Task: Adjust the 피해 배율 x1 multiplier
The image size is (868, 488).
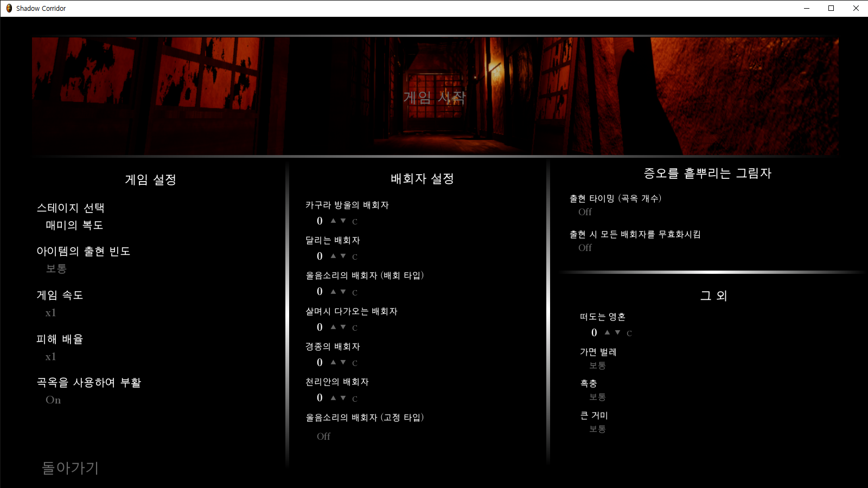Action: point(50,357)
